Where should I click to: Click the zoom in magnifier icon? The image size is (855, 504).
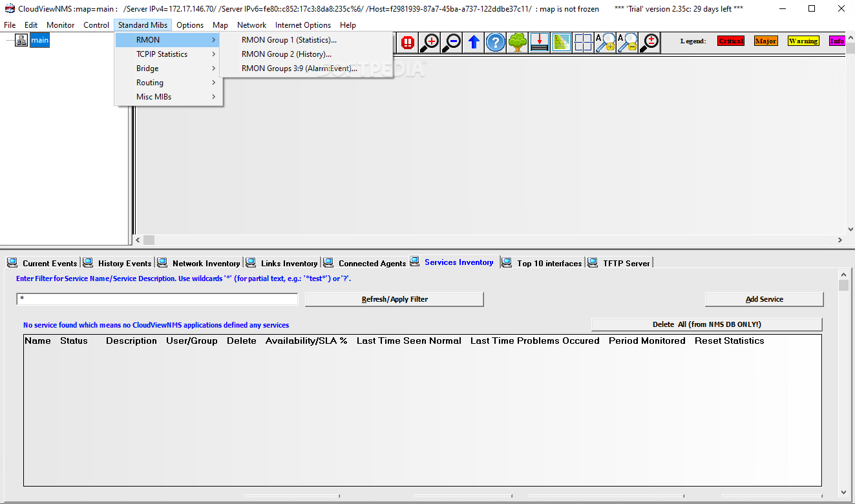(x=430, y=43)
